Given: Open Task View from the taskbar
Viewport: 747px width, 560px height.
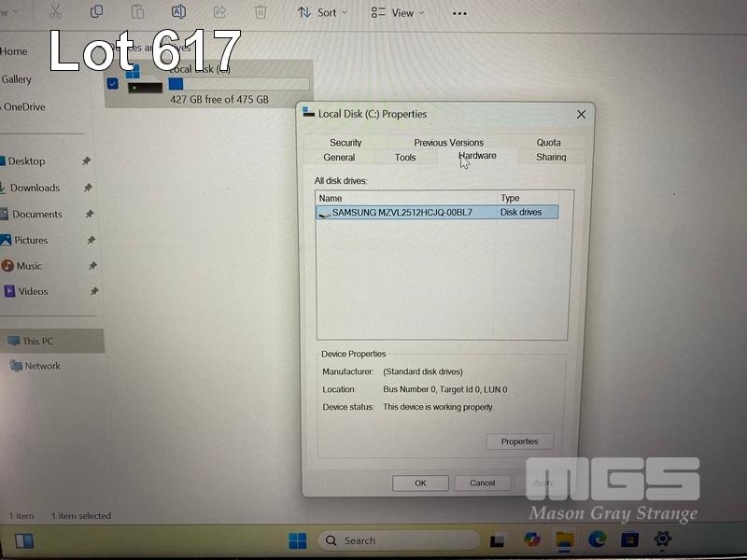Looking at the screenshot, I should pyautogui.click(x=498, y=540).
